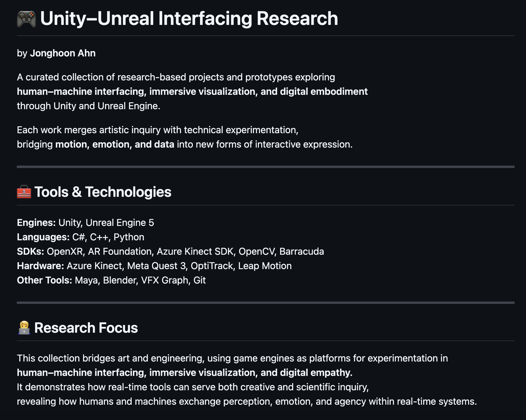Click VFX Graph in Other Tools
The image size is (526, 420).
point(165,280)
